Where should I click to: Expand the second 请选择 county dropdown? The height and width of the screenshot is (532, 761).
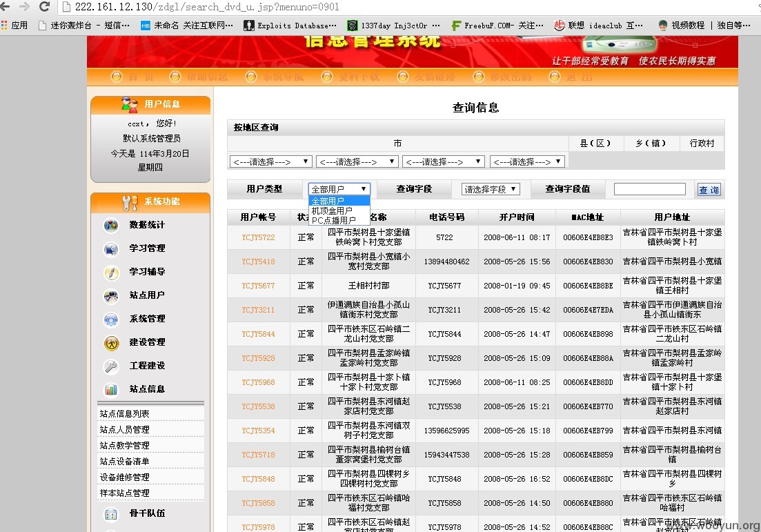(x=357, y=161)
